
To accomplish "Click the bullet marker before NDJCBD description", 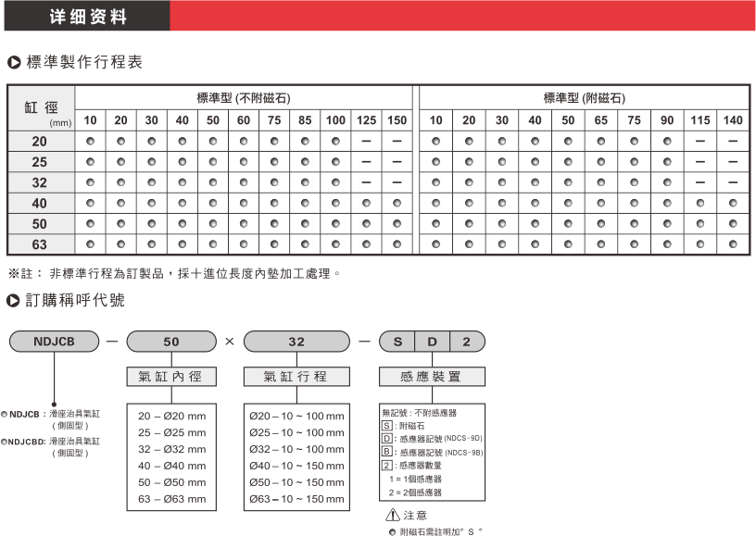I will (5, 443).
